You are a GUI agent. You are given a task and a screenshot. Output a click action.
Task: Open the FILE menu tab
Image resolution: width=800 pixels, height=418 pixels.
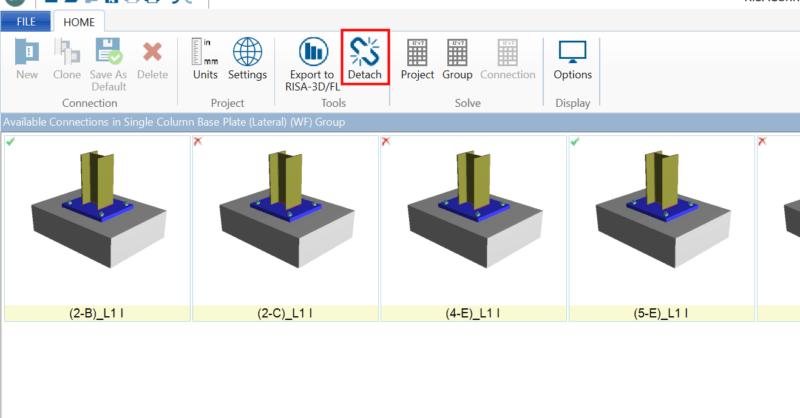pyautogui.click(x=26, y=21)
